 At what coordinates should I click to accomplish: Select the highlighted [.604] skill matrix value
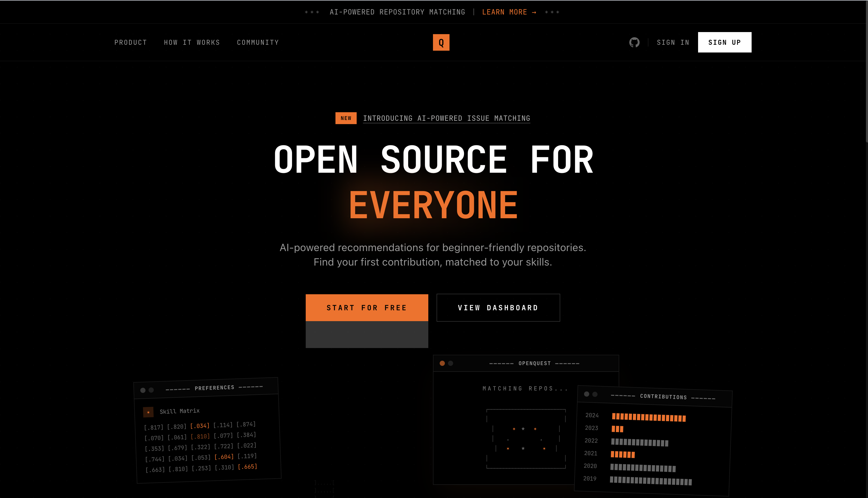coord(224,457)
